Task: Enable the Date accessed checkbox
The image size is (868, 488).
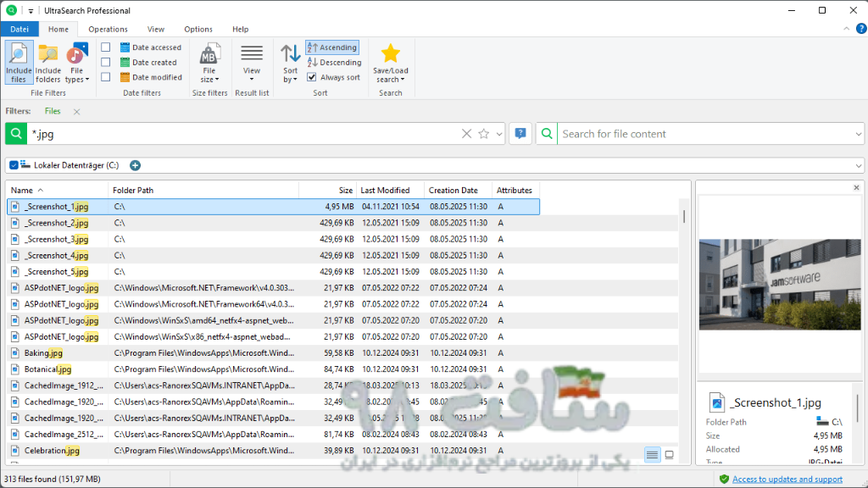Action: click(x=106, y=47)
